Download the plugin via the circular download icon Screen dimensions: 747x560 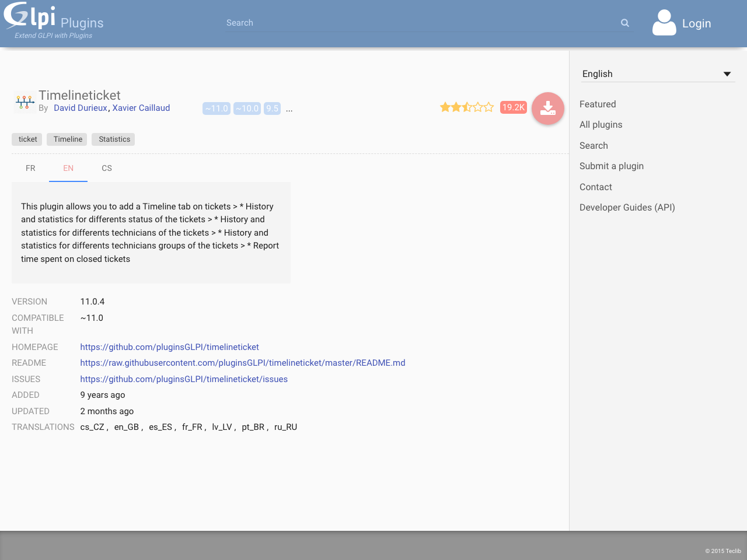click(547, 108)
